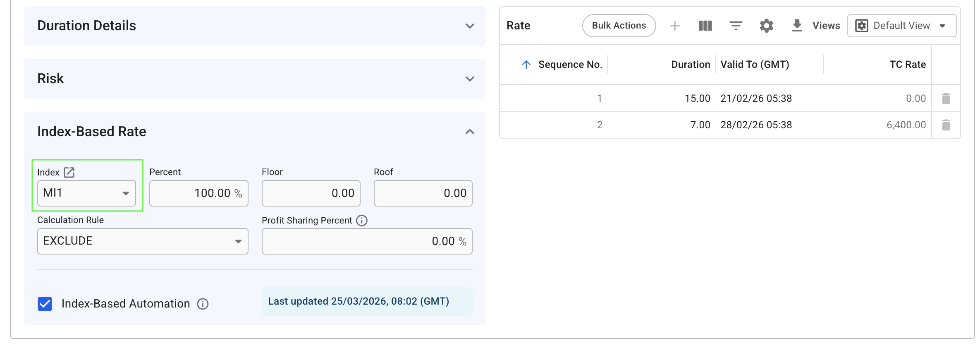
Task: Uncheck Index-Based Automation checkbox
Action: [x=45, y=304]
